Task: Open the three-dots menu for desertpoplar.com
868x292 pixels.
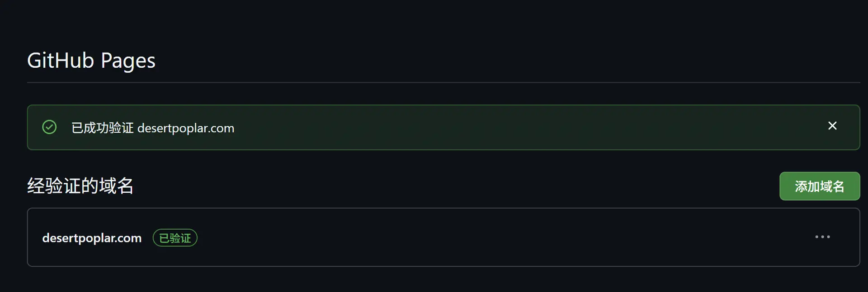Action: coord(822,237)
